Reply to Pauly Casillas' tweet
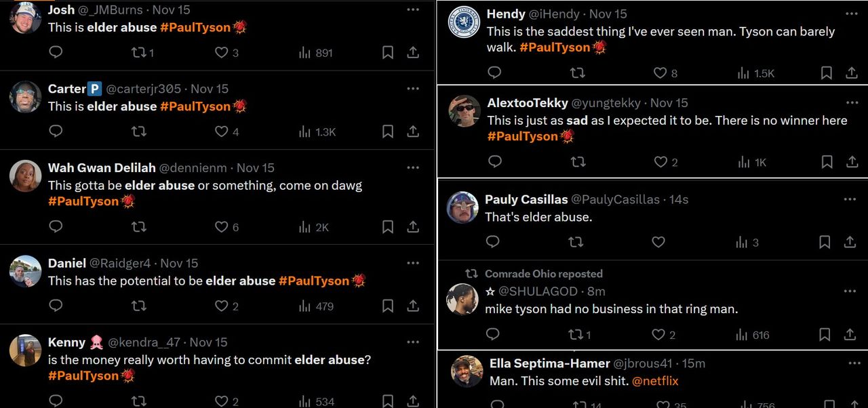 [494, 242]
